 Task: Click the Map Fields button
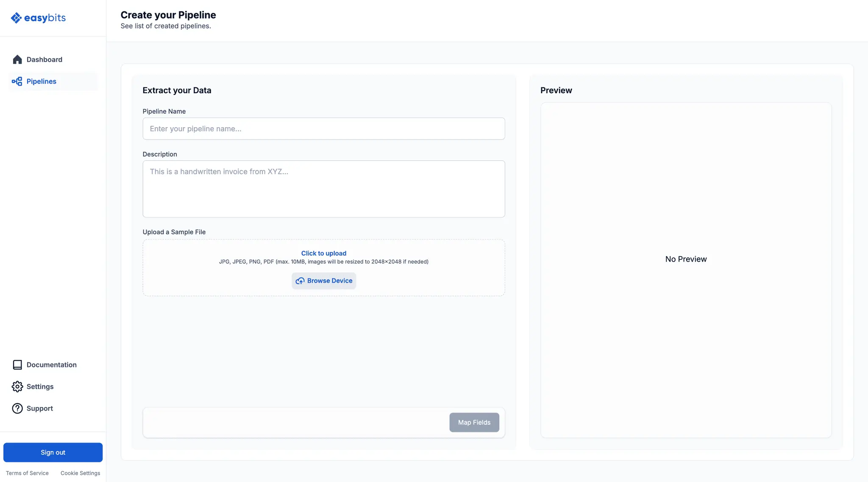click(474, 422)
